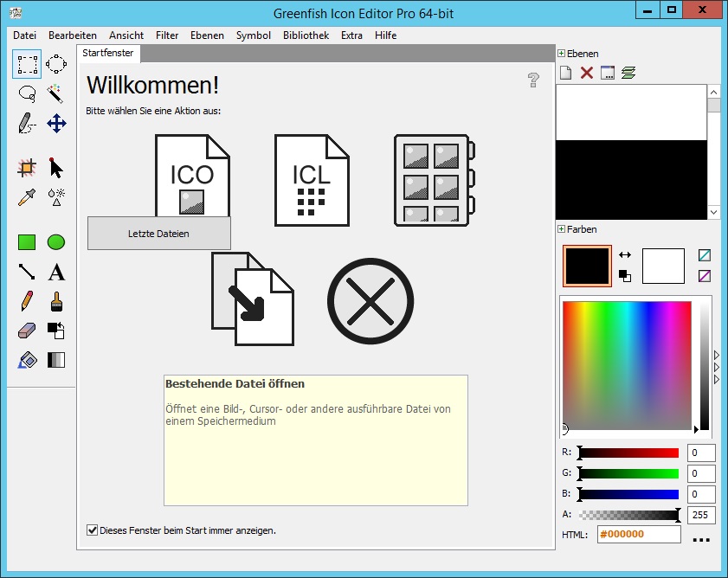The height and width of the screenshot is (578, 728).
Task: Select the Magic Wand tool
Action: (56, 93)
